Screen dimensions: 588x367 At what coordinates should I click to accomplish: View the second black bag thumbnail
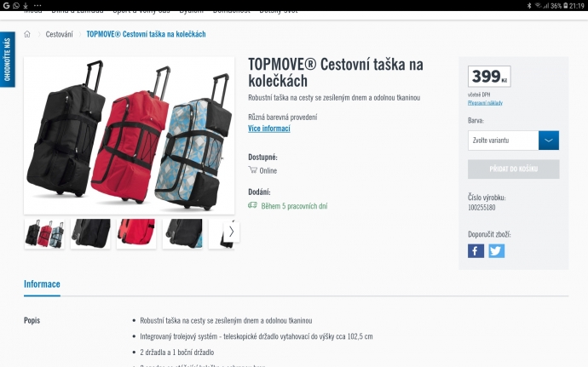click(182, 233)
